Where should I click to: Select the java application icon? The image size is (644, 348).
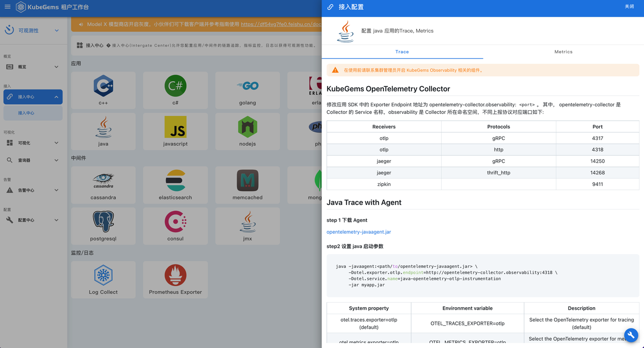[103, 127]
